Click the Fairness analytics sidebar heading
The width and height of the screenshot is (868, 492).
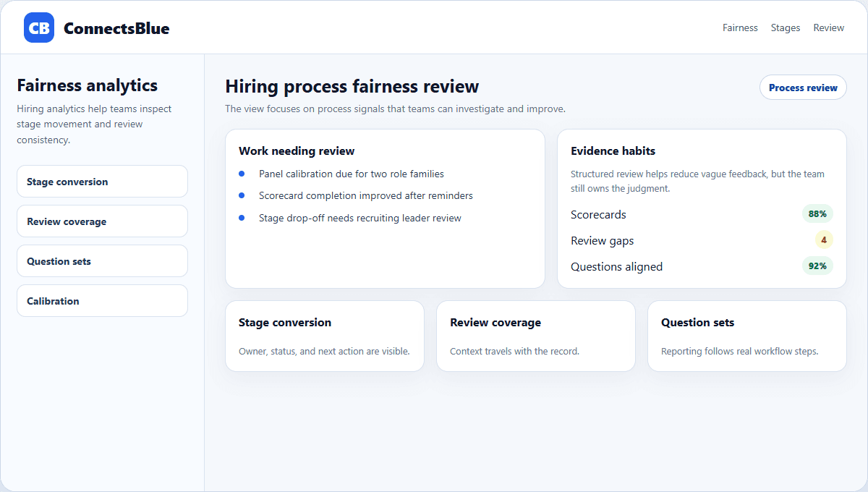point(87,85)
